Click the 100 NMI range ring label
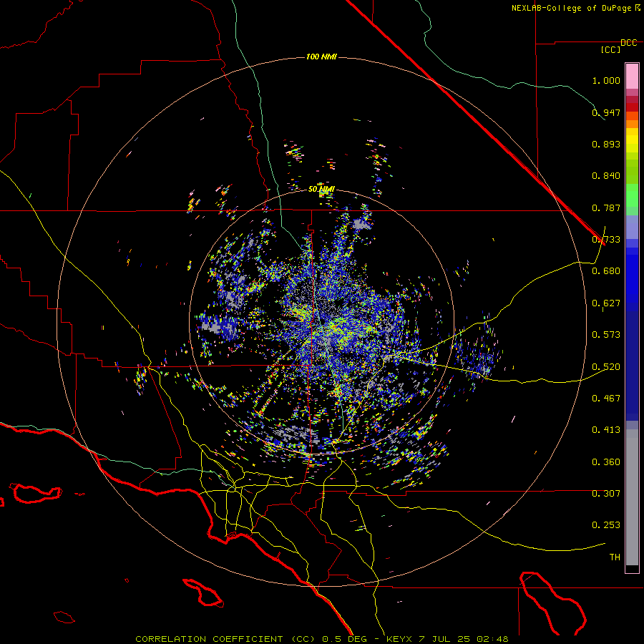This screenshot has width=644, height=644. pyautogui.click(x=321, y=57)
